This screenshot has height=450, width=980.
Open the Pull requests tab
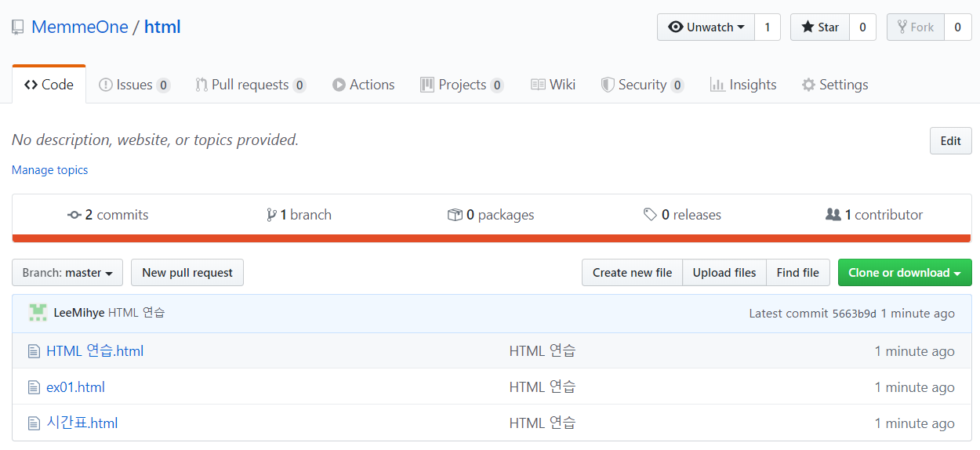click(x=251, y=85)
